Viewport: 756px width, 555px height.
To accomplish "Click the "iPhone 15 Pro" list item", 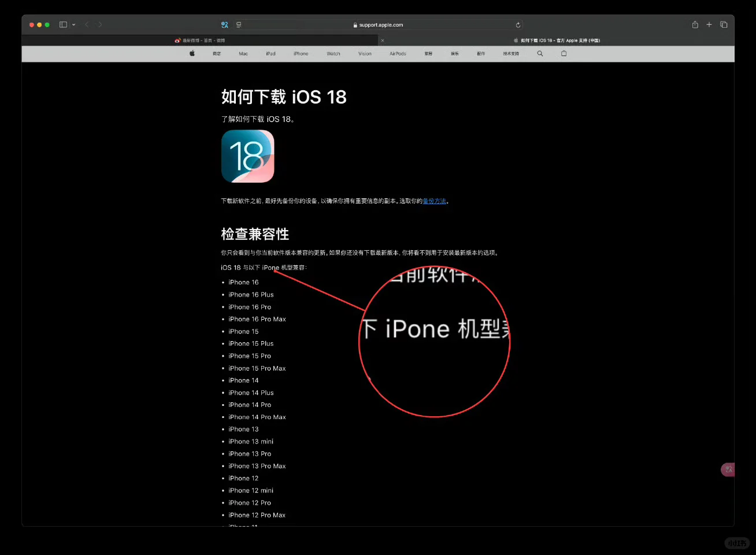I will tap(250, 356).
